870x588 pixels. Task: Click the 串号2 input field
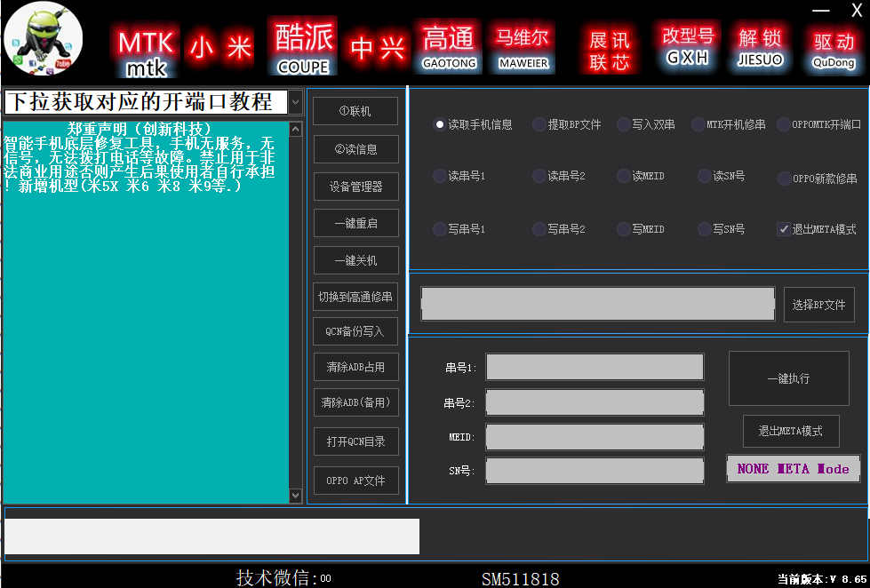pos(595,402)
